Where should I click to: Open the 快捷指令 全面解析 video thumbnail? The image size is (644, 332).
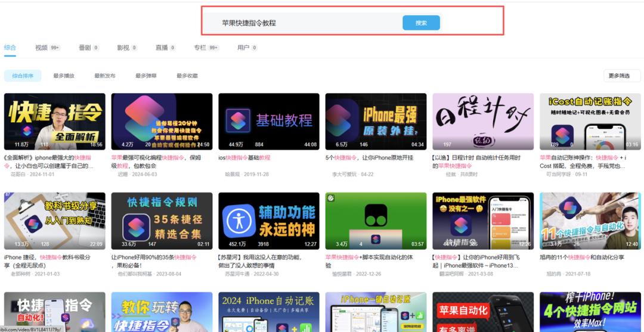click(x=55, y=122)
